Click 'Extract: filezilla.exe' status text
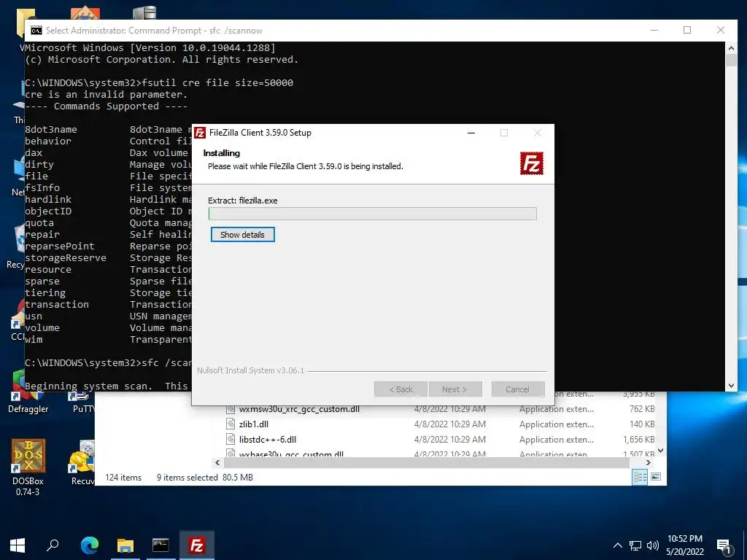The height and width of the screenshot is (560, 747). click(x=242, y=201)
